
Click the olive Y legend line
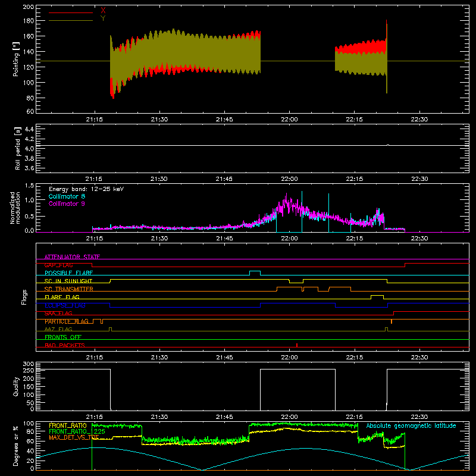(x=71, y=20)
